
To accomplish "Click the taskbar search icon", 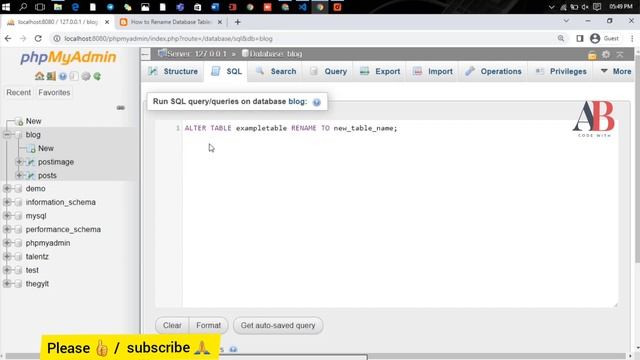I will [x=23, y=7].
